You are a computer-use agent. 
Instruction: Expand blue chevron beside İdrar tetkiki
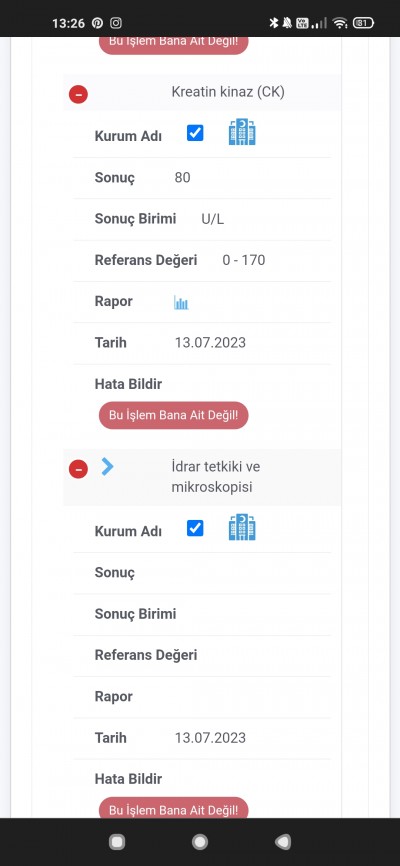coord(107,467)
